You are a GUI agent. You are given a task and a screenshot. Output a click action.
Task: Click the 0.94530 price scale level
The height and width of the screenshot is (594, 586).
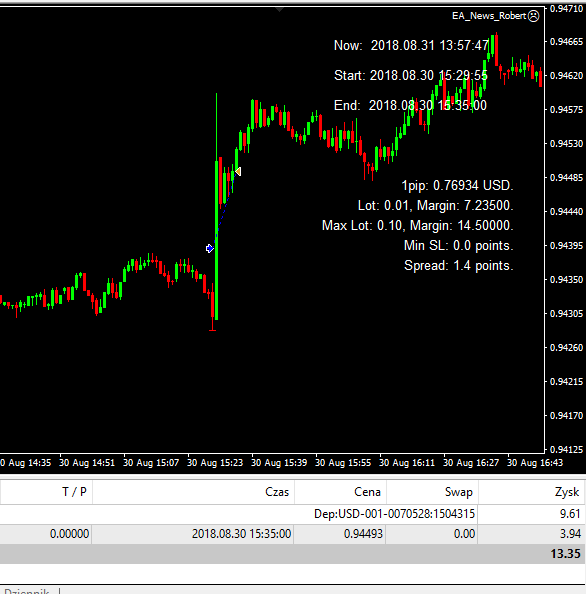point(566,144)
